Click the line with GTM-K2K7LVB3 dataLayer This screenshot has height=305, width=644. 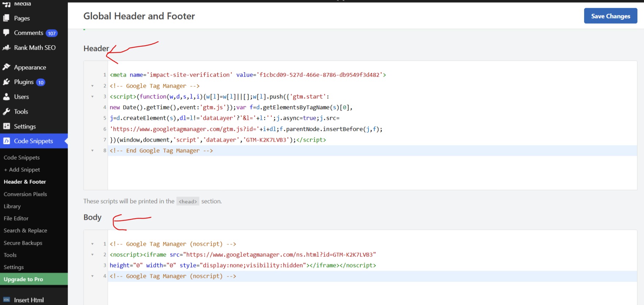click(218, 140)
